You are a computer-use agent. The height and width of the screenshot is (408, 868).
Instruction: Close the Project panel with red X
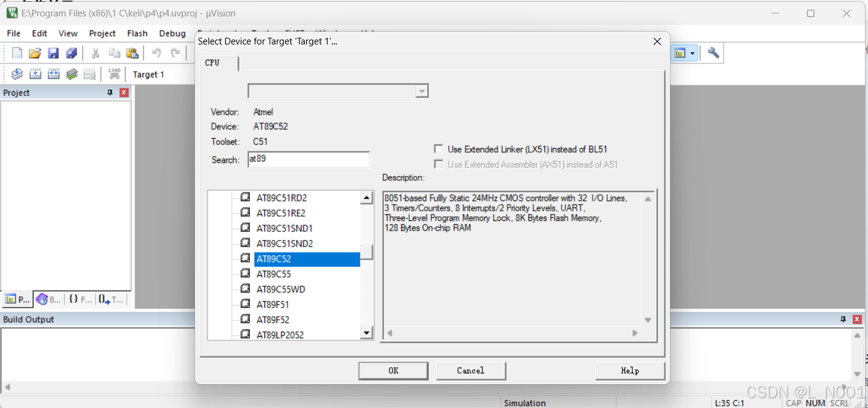pyautogui.click(x=124, y=93)
